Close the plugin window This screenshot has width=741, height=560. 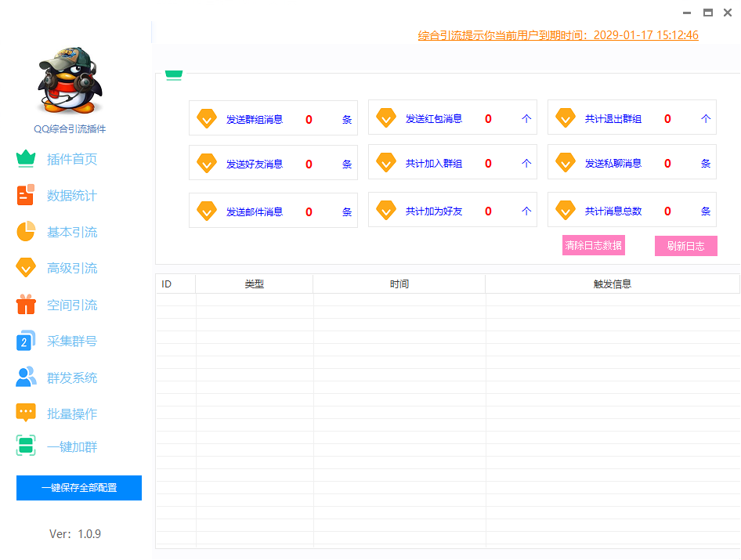728,13
